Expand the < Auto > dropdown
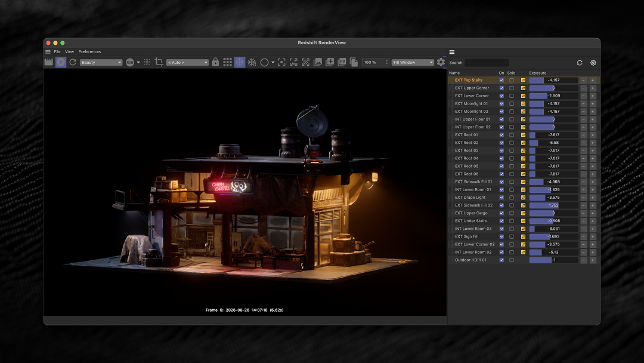This screenshot has height=363, width=644. (x=187, y=63)
